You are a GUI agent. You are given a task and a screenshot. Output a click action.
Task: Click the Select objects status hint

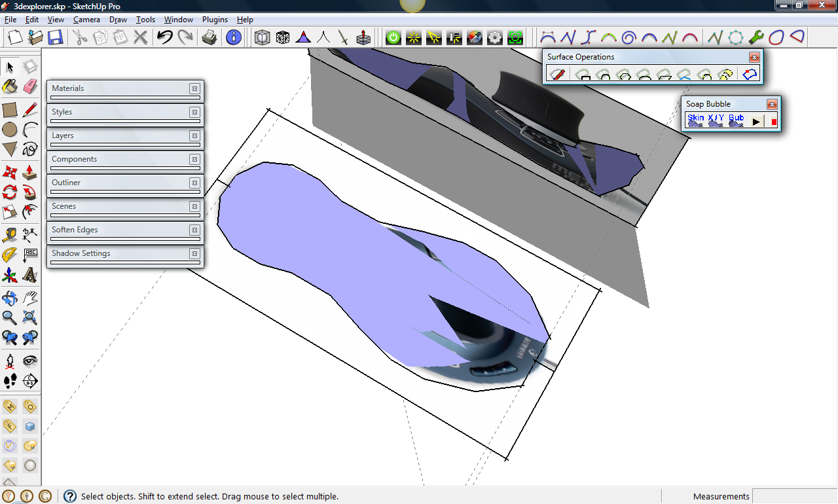(209, 497)
